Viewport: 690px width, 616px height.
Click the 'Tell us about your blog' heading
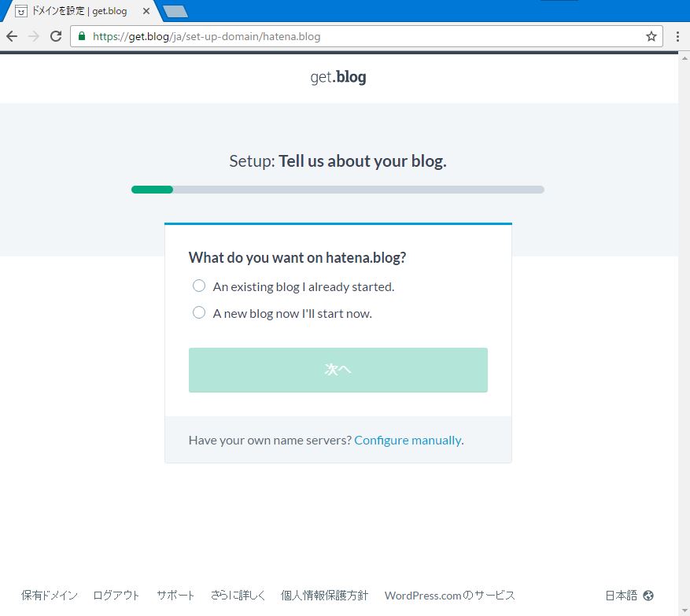pyautogui.click(x=362, y=161)
